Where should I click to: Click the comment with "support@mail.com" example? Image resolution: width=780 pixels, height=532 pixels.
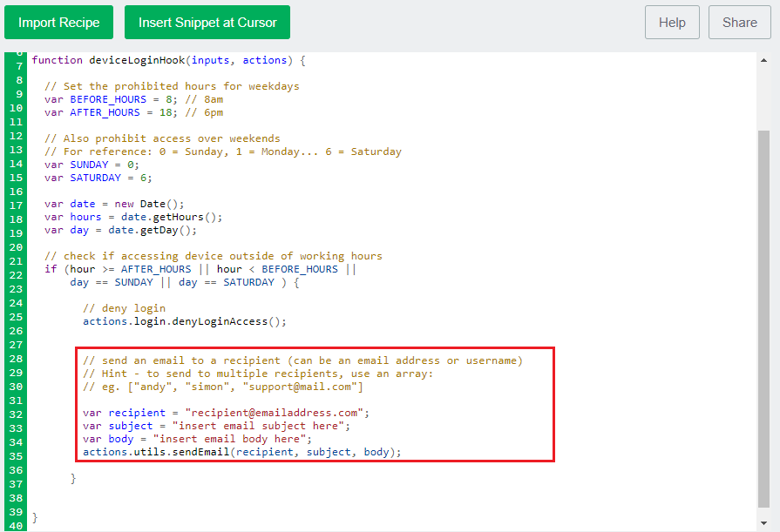click(223, 387)
